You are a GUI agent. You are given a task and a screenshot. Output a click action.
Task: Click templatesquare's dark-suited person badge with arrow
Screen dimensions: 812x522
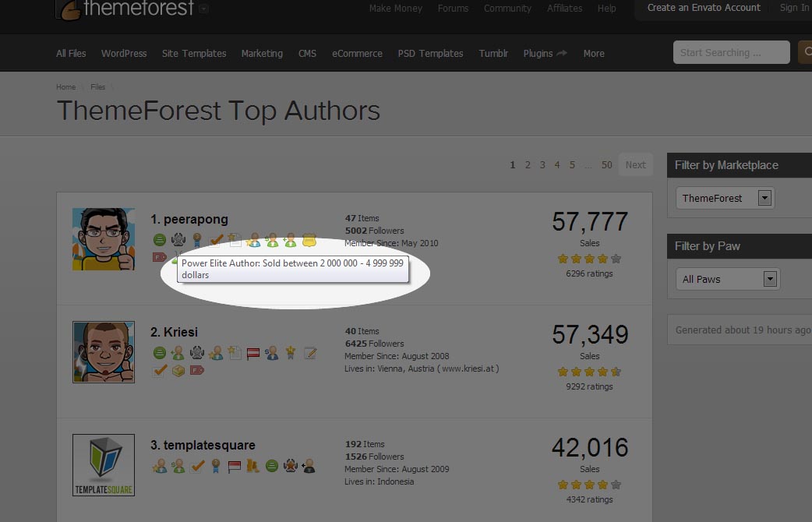pyautogui.click(x=309, y=466)
